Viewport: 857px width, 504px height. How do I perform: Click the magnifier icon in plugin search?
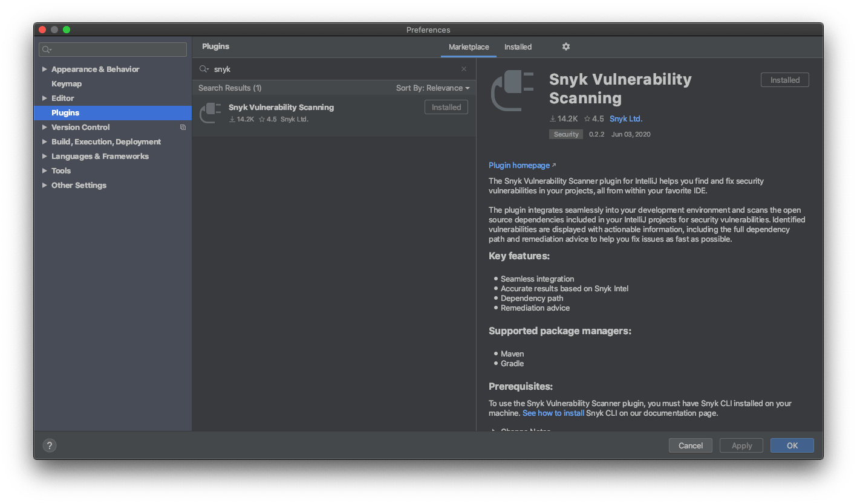coord(204,69)
